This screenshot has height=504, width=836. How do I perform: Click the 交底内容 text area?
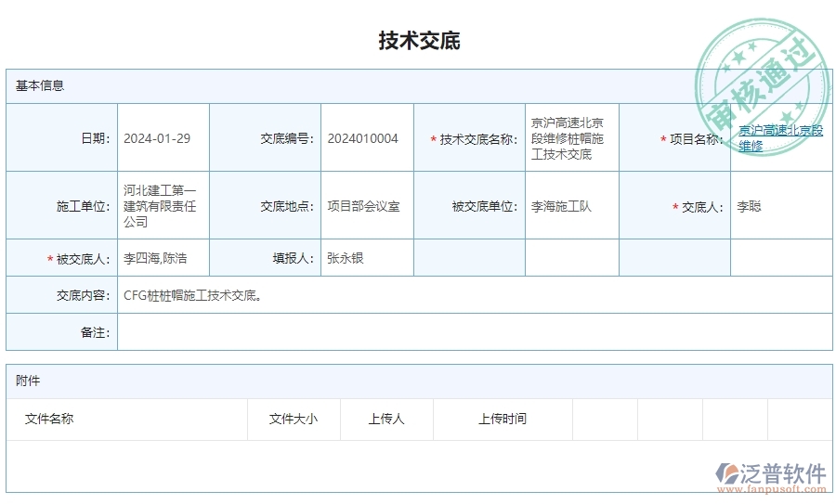click(x=474, y=295)
